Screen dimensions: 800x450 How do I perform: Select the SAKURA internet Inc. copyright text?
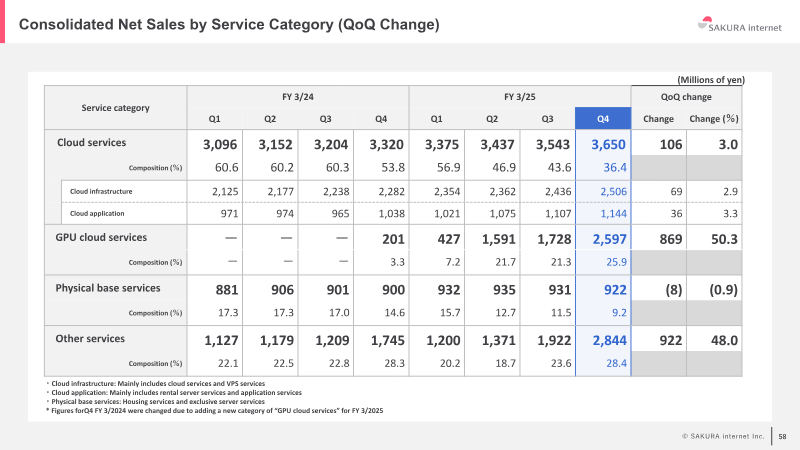(x=723, y=436)
